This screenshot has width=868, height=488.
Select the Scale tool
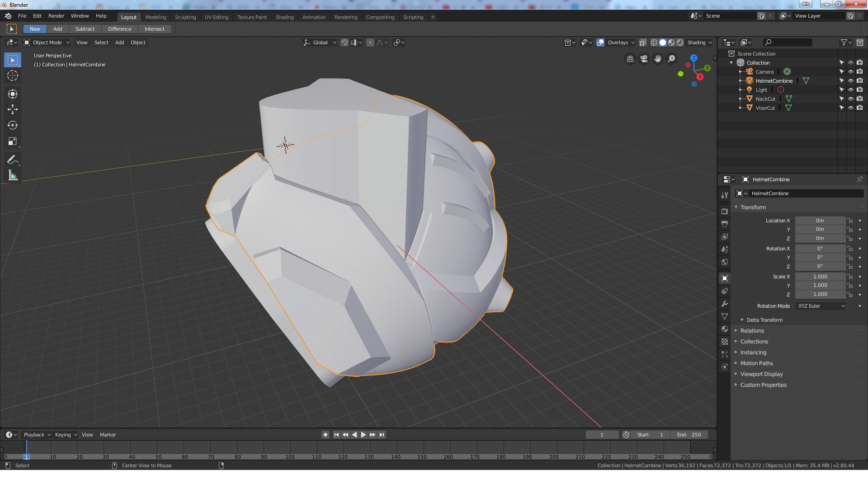pos(13,141)
